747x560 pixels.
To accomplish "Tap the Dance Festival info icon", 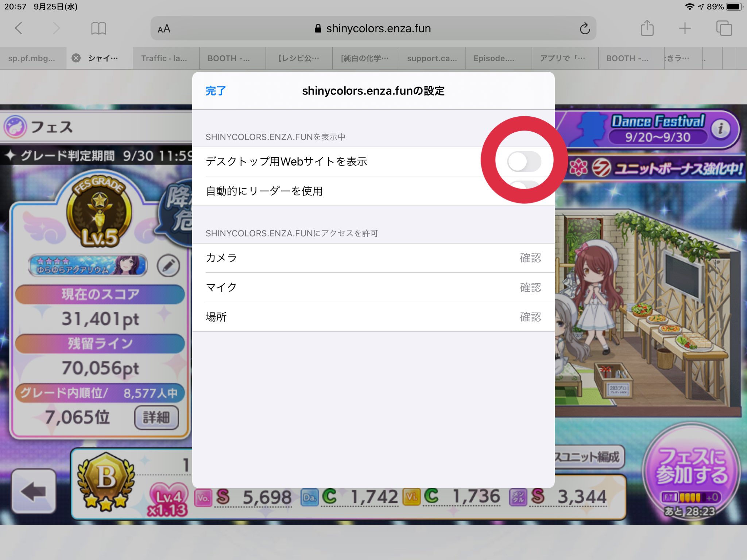I will [x=720, y=129].
